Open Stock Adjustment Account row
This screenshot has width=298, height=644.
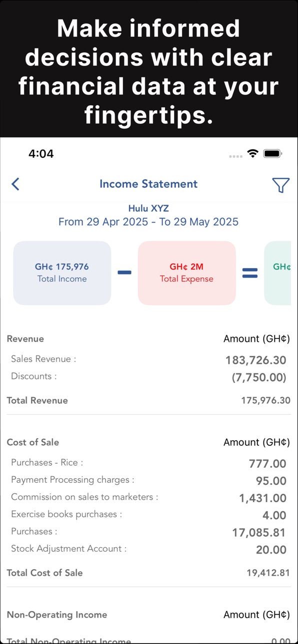pos(148,549)
